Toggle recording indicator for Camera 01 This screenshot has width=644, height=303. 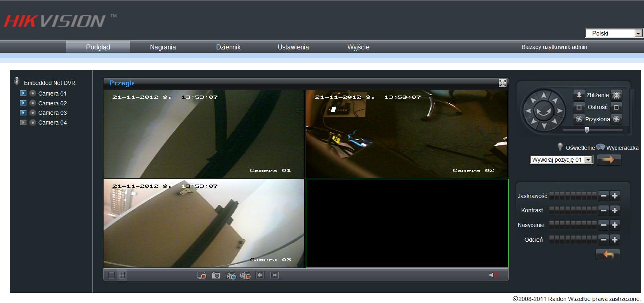pyautogui.click(x=33, y=94)
